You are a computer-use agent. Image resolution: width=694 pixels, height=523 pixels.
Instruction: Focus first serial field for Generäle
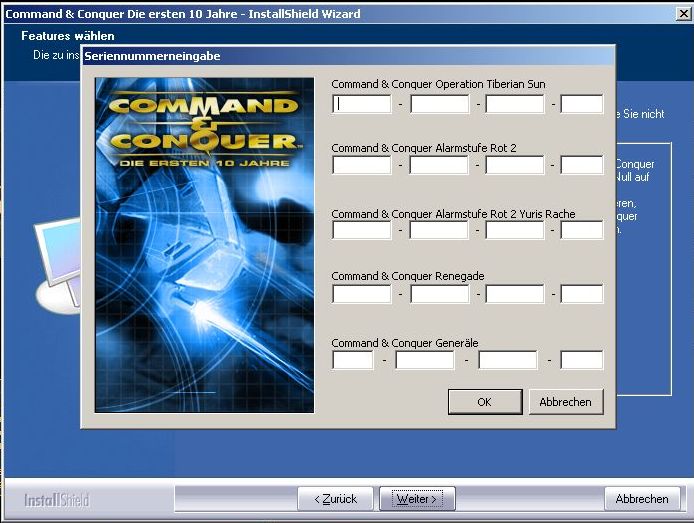(x=353, y=360)
